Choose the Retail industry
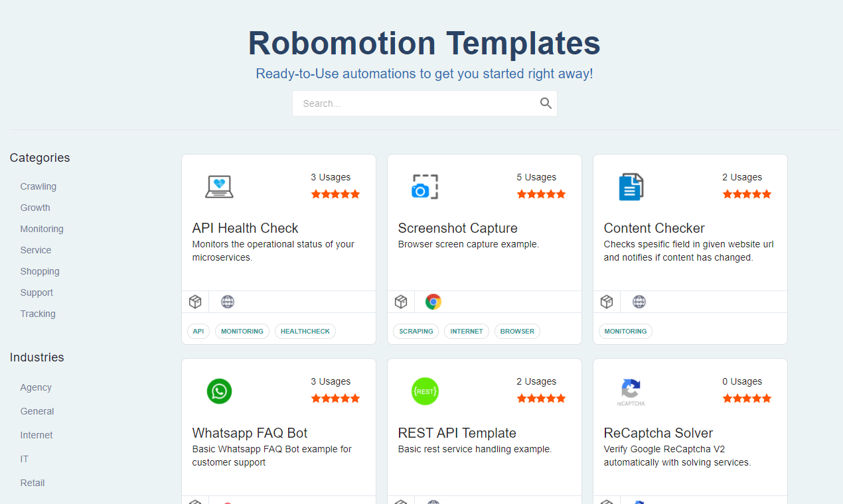 pyautogui.click(x=33, y=483)
